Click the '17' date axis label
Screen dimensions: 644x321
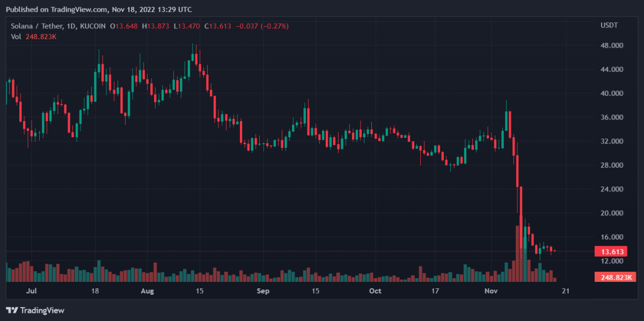pyautogui.click(x=435, y=291)
